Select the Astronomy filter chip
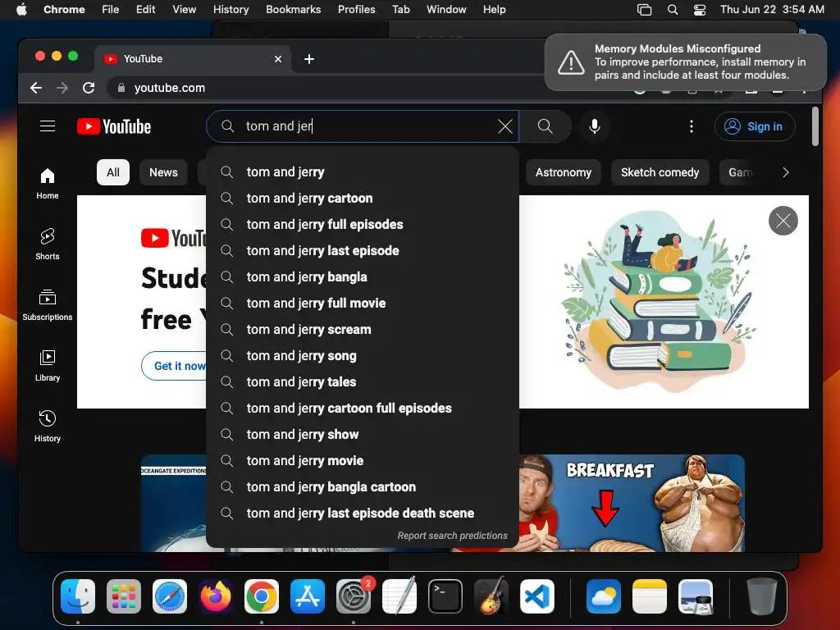 pyautogui.click(x=563, y=172)
